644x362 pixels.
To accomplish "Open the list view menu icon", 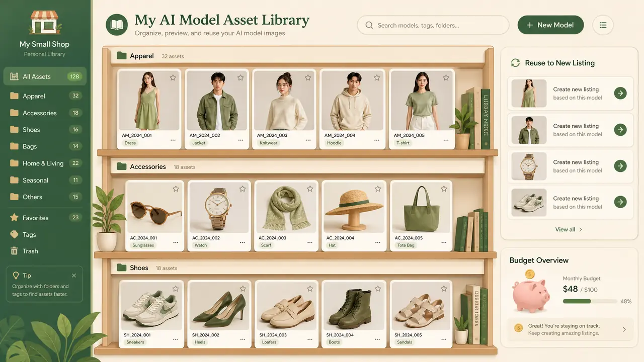I will [x=603, y=25].
